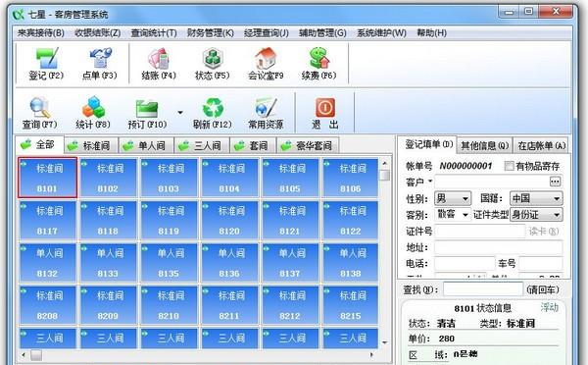
Task: Open the 财务管理(K) menu
Action: click(211, 33)
